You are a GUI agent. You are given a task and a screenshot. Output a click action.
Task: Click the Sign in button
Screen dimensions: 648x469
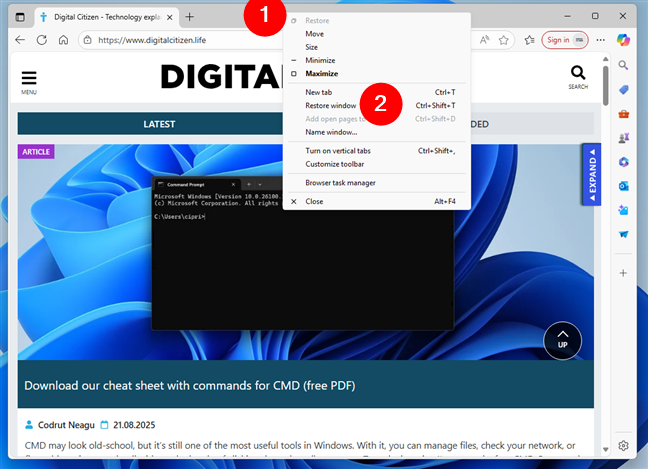click(x=565, y=40)
